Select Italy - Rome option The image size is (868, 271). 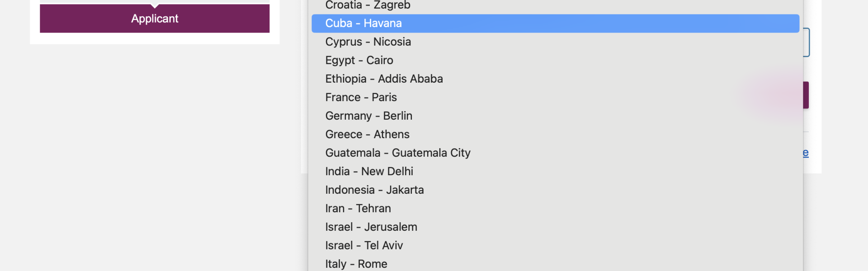555,264
